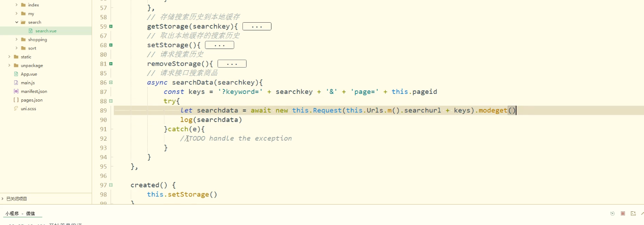This screenshot has height=225, width=644.
Task: Stop the running console process
Action: tap(623, 213)
